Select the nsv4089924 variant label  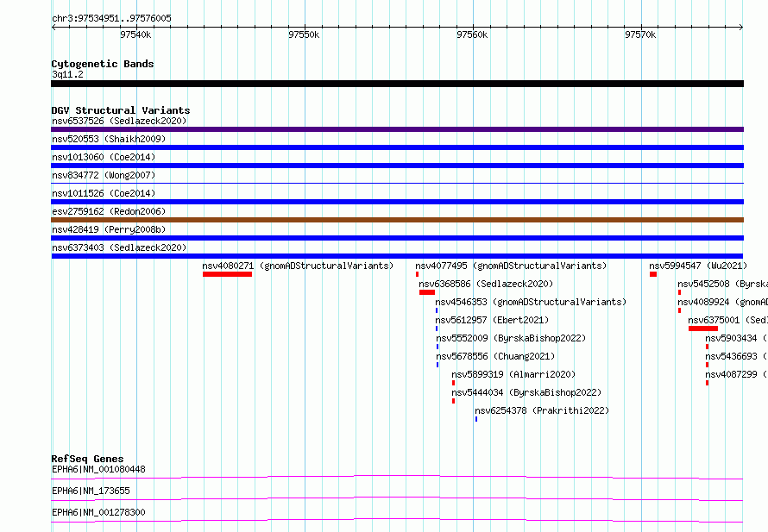723,302
